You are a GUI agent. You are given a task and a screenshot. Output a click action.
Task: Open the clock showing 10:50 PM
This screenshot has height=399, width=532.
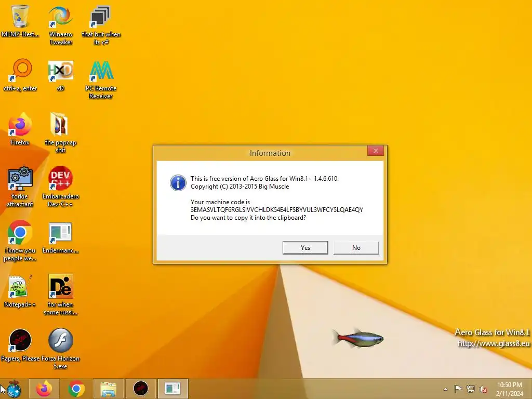[x=509, y=389]
